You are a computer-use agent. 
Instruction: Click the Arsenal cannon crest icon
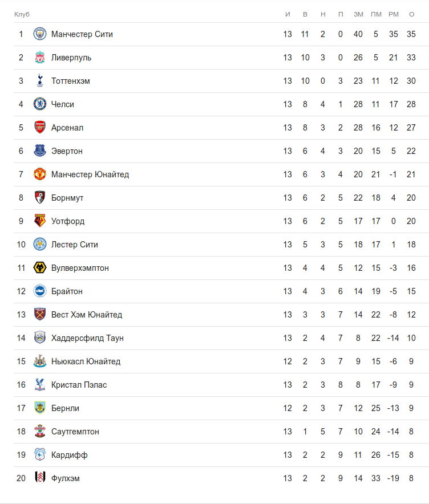(x=40, y=128)
